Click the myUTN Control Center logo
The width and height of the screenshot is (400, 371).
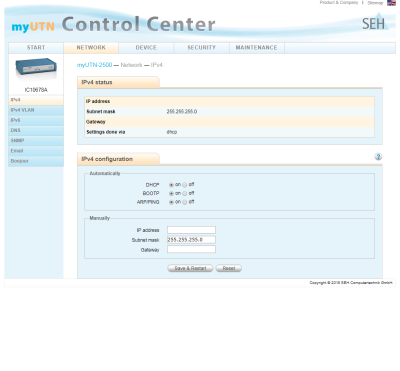113,25
